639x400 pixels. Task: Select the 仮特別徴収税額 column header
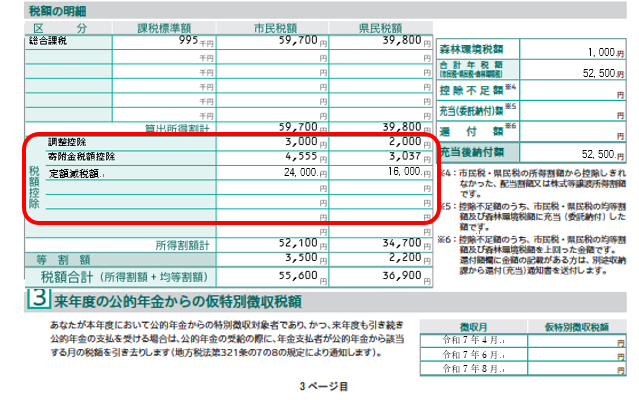pyautogui.click(x=577, y=327)
